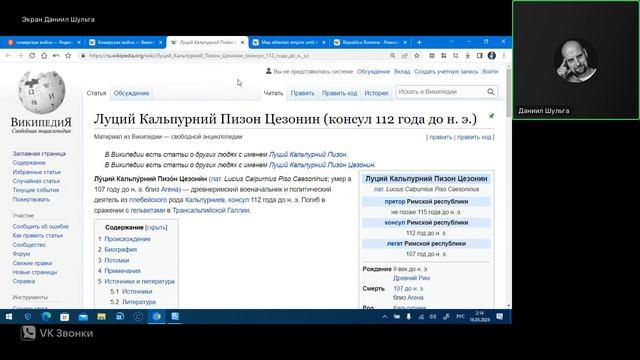The image size is (640, 360).
Task: Click the microphone icon in system tray
Action: [409, 317]
